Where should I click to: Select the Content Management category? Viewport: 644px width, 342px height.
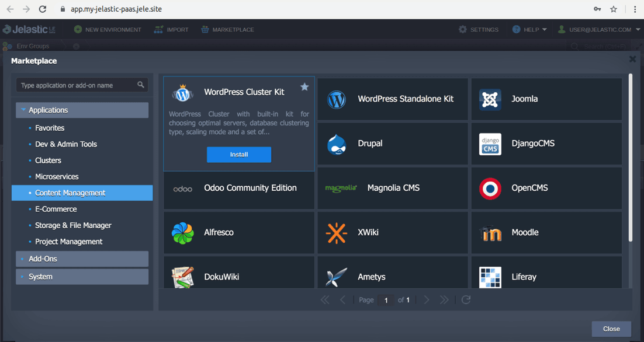(x=82, y=193)
